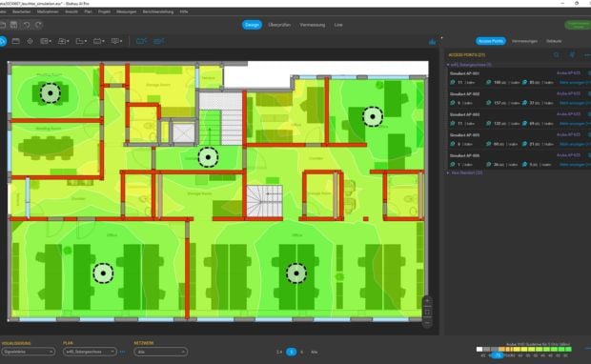Open the Ansicht menu
Image resolution: width=591 pixels, height=364 pixels.
coord(71,11)
